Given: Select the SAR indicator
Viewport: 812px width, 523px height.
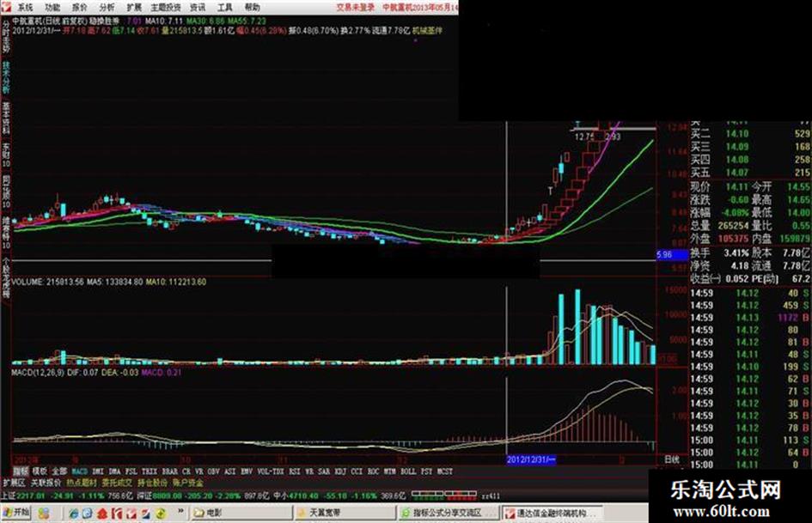Looking at the screenshot, I should 324,471.
